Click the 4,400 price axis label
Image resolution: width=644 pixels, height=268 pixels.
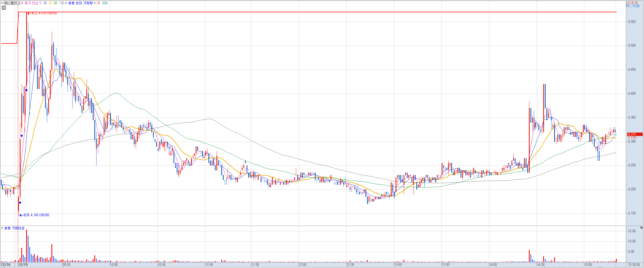pos(632,94)
